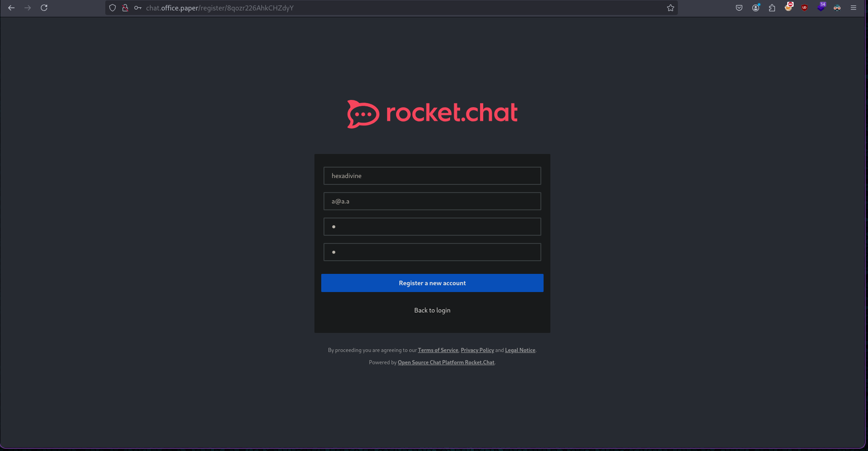Open the Firefox hamburger menu
Image resolution: width=868 pixels, height=451 pixels.
point(853,8)
